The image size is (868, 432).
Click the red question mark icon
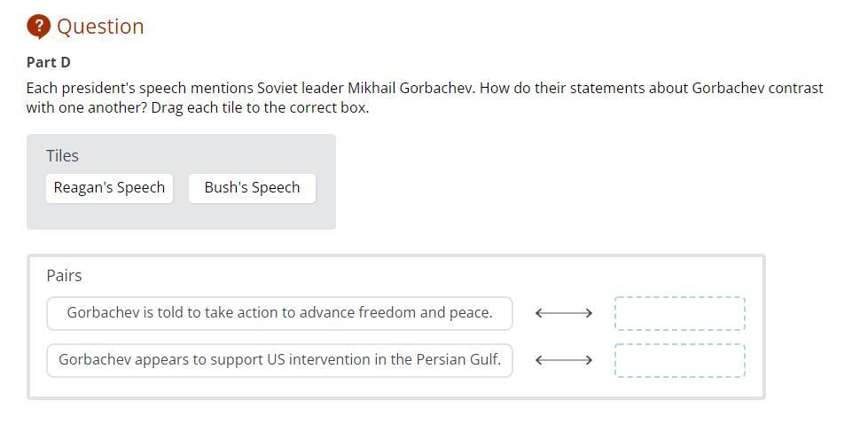click(x=38, y=27)
